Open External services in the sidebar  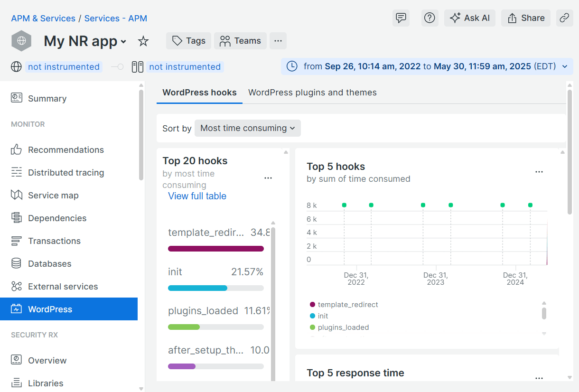click(69, 286)
